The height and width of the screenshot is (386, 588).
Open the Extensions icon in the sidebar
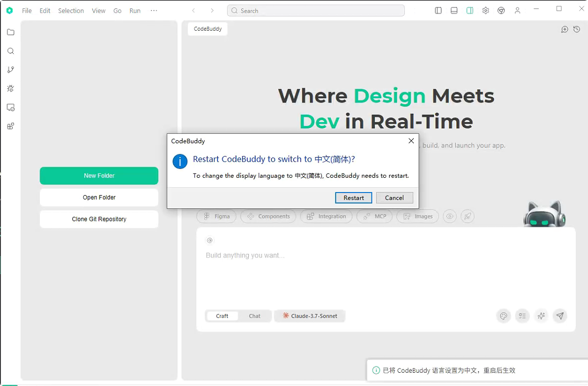(x=10, y=126)
